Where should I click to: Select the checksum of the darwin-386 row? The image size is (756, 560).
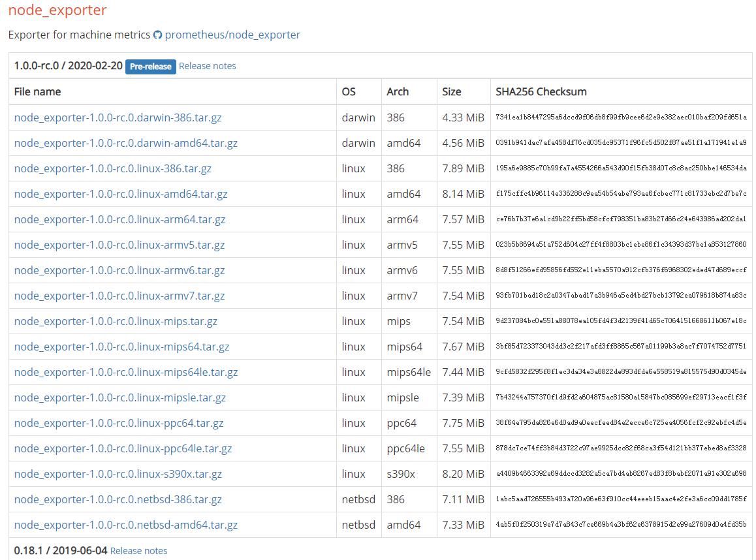621,117
